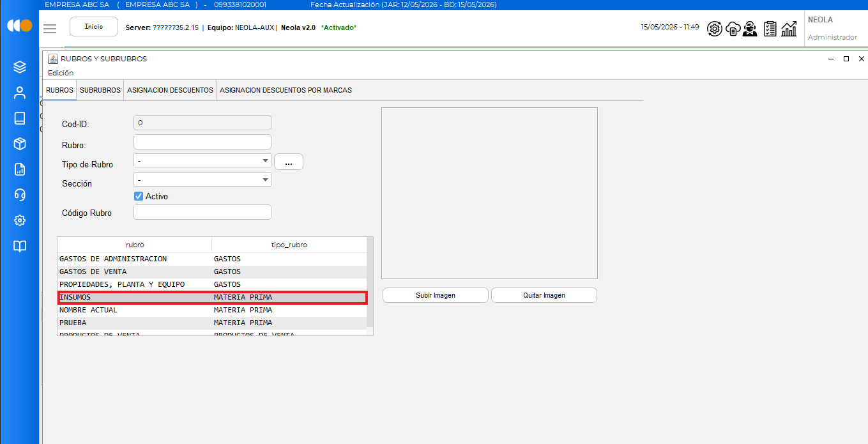Expand the Tipo de Rubro dropdown
Screen dimensions: 868x444
[x=202, y=160]
